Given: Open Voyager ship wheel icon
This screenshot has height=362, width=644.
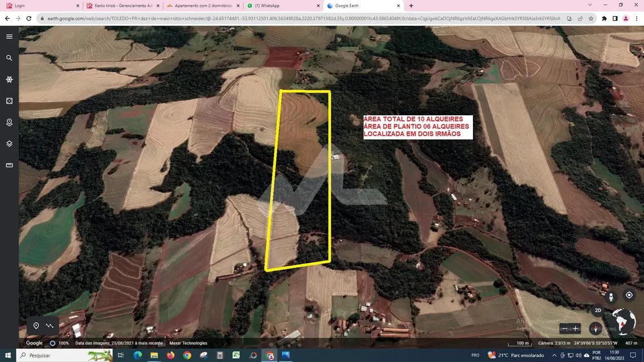Looking at the screenshot, I should (9, 80).
